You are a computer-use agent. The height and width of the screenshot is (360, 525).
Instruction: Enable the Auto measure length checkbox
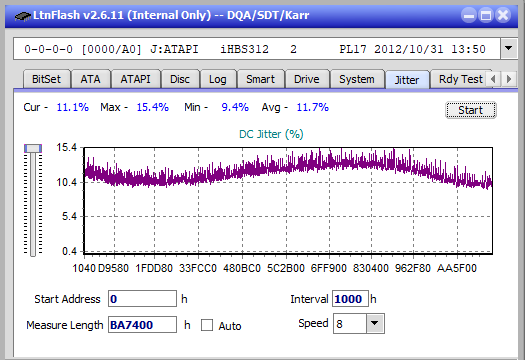coord(207,325)
